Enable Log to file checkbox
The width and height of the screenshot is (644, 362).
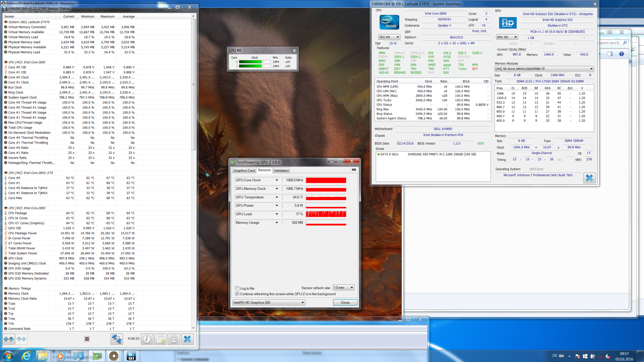(237, 288)
